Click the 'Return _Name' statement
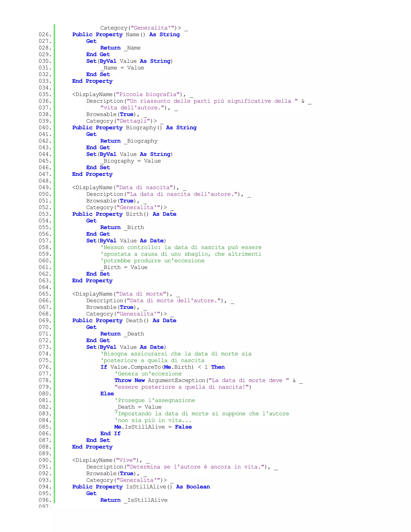Viewport: 411px width, 532px height. click(121, 48)
